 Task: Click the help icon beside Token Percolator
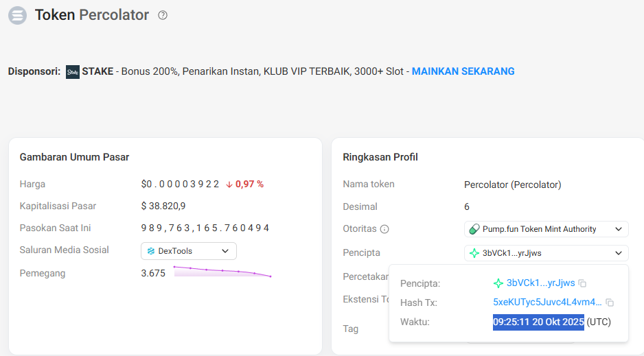point(163,15)
